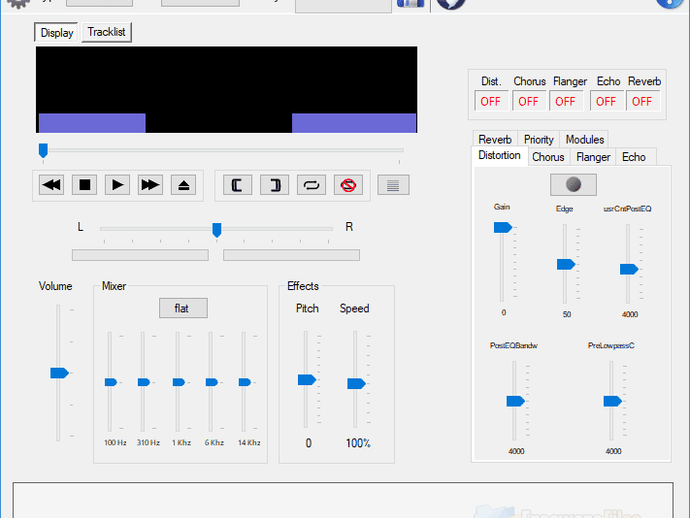This screenshot has height=518, width=690.
Task: Enable the Reverb OFF effect switch
Action: 642,101
